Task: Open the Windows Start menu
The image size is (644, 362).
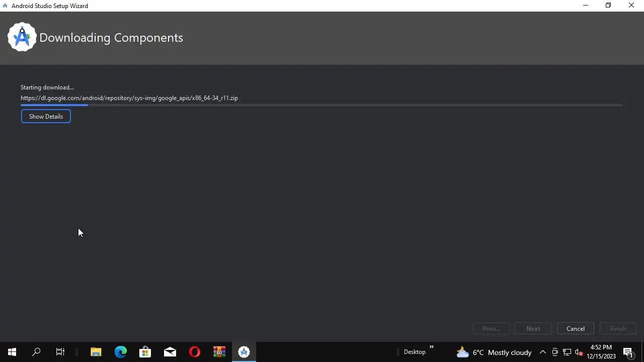Action: click(x=12, y=352)
